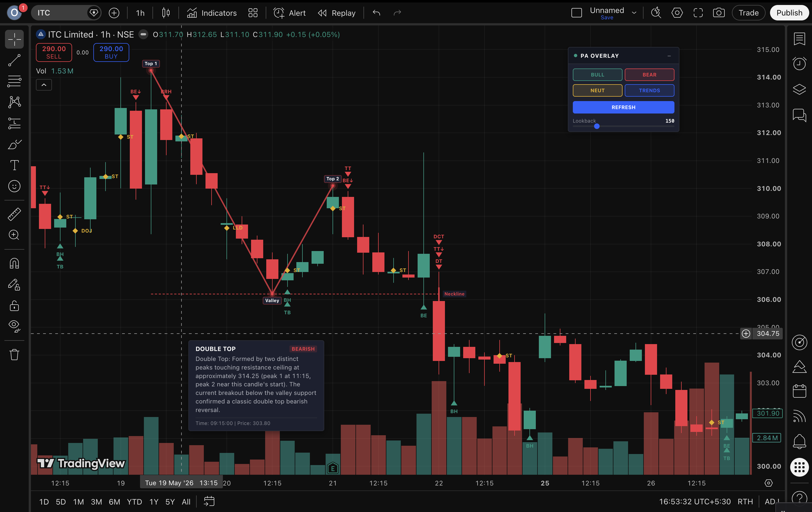Adjust the Lookback slider handle

click(x=597, y=126)
